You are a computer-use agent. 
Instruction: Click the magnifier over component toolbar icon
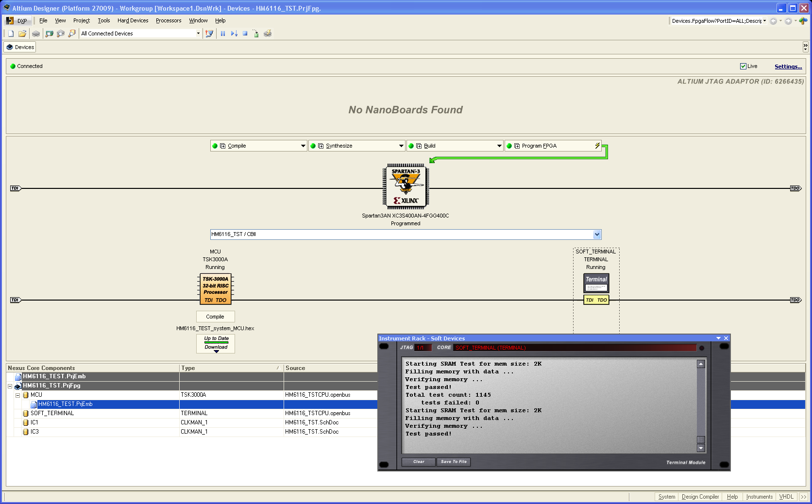point(72,34)
